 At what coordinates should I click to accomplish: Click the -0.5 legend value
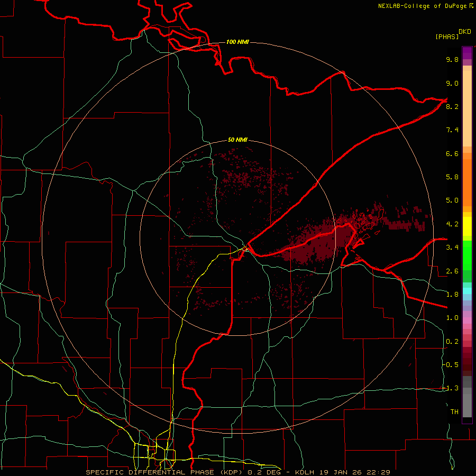coord(451,365)
